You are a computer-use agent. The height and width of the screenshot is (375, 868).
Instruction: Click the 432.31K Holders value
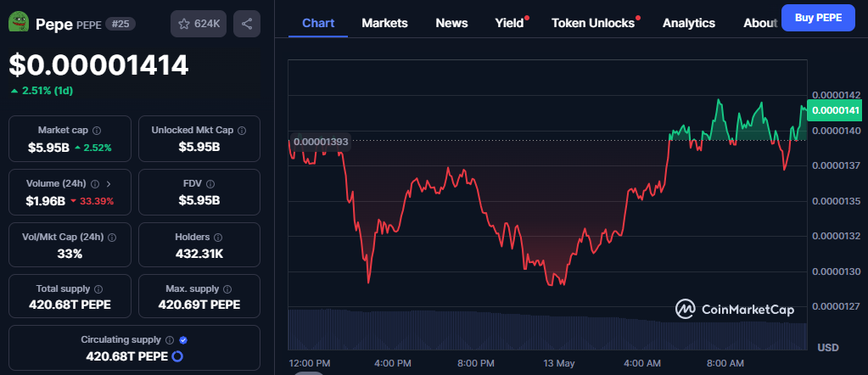click(199, 254)
